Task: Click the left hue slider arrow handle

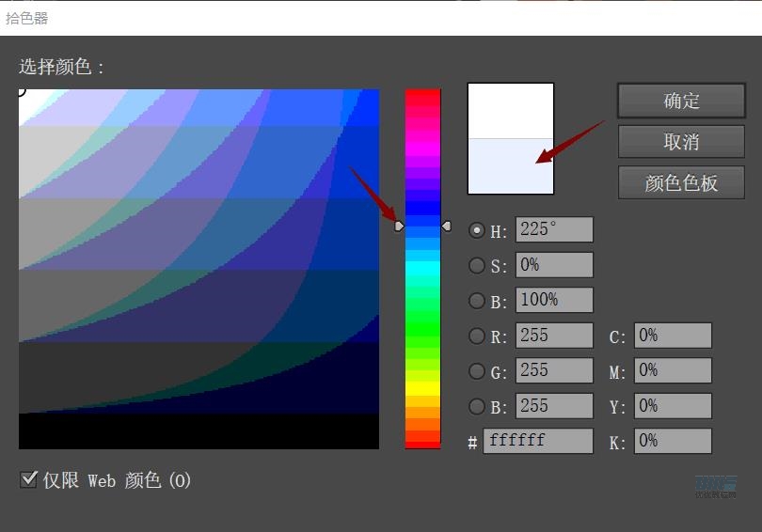Action: point(399,227)
